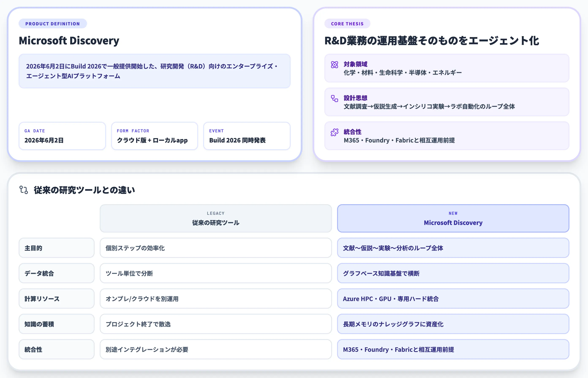Click the プロジェクト終了で散逸 cell
Image resolution: width=588 pixels, height=378 pixels.
(216, 324)
